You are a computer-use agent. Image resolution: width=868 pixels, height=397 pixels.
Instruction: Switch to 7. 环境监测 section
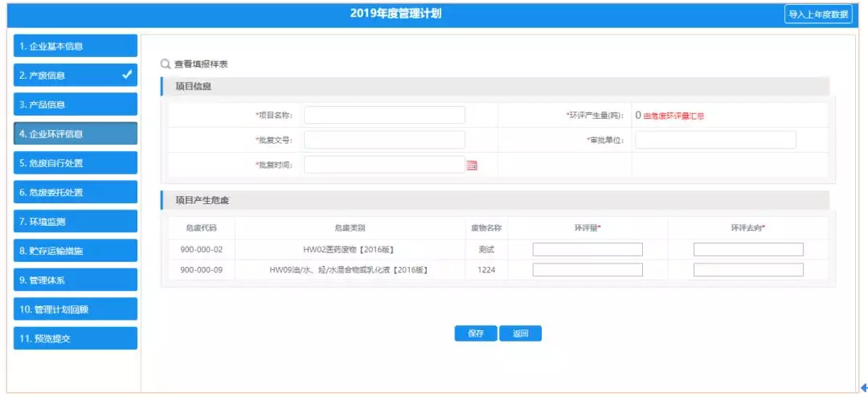pyautogui.click(x=76, y=221)
